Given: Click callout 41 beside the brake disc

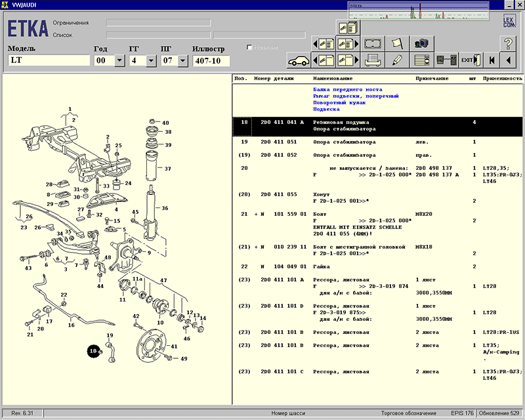Looking at the screenshot, I should point(174,346).
